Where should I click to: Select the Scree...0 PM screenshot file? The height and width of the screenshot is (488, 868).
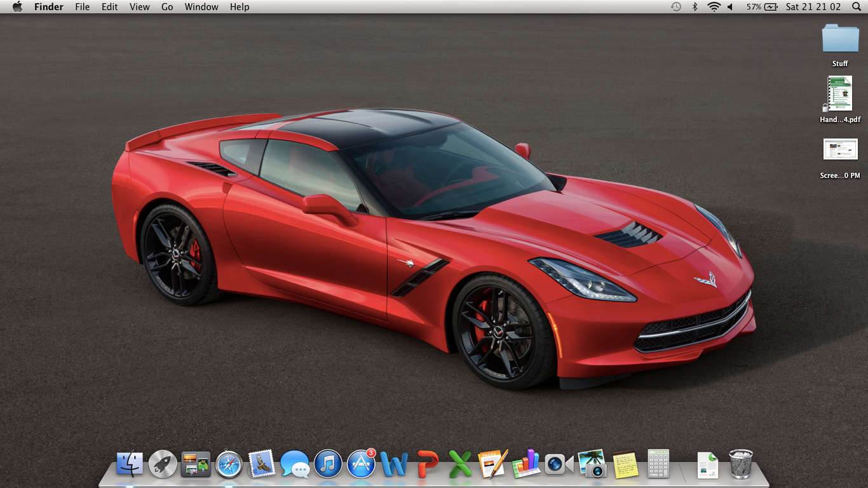click(x=840, y=158)
